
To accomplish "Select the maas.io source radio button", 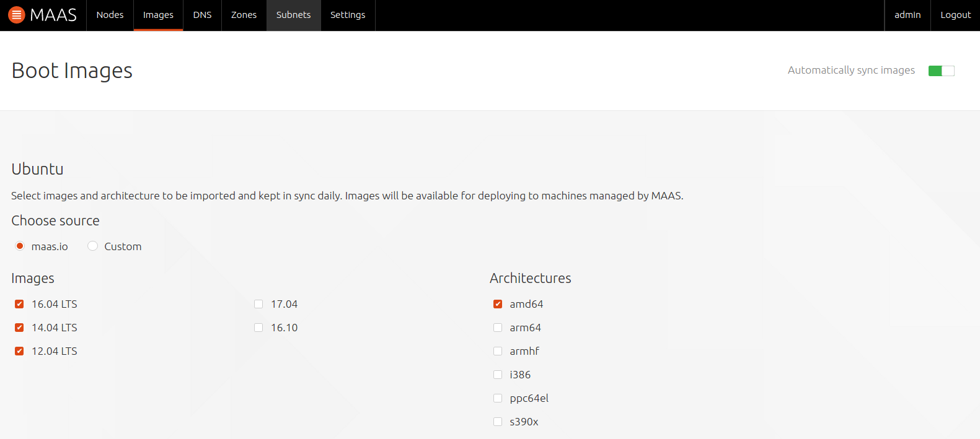I will (x=20, y=246).
